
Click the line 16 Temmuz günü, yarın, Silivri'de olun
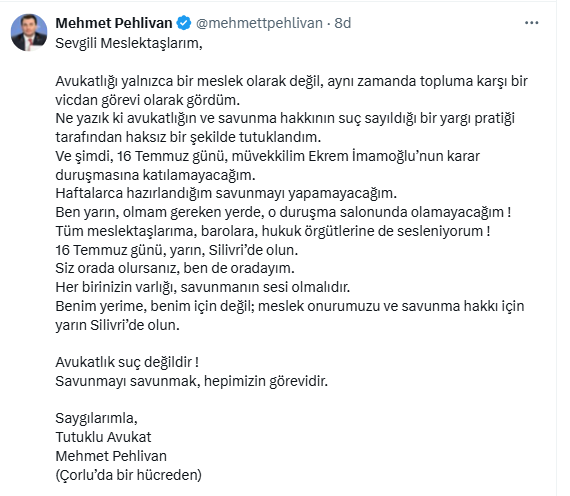pyautogui.click(x=177, y=250)
